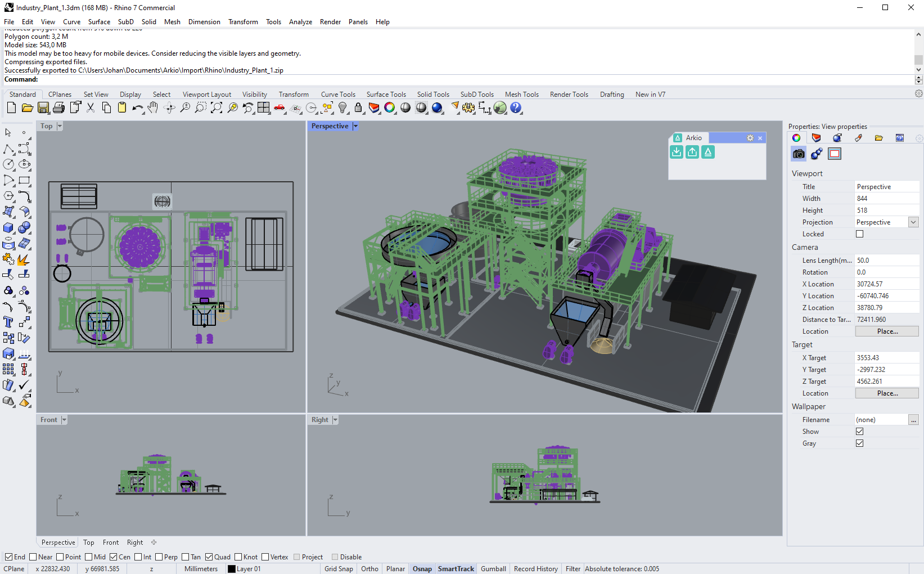
Task: Select the Point tool in left sidebar
Action: coord(24,133)
